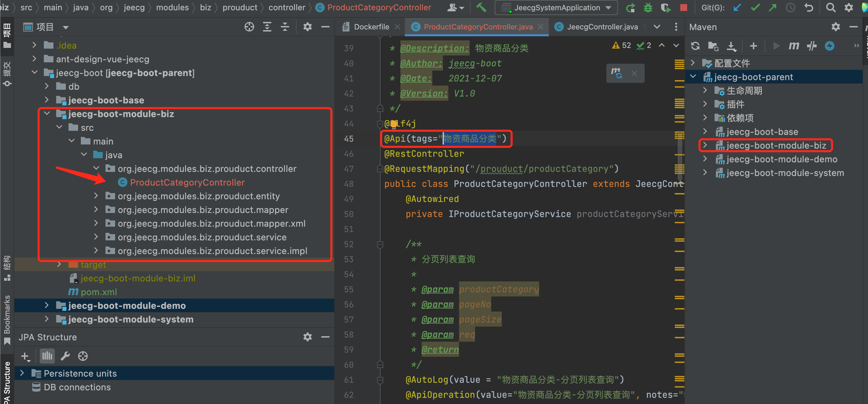868x404 pixels.
Task: Open Search Everywhere magnifier icon
Action: click(x=831, y=8)
